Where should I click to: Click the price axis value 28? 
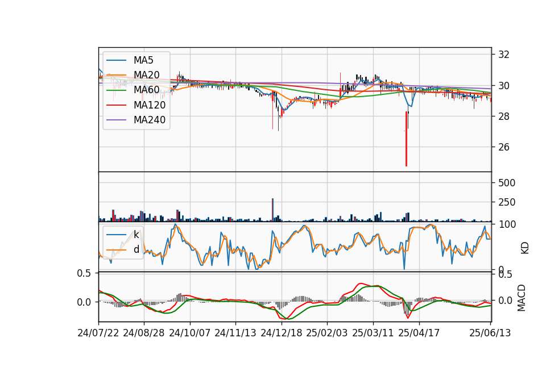tap(504, 116)
